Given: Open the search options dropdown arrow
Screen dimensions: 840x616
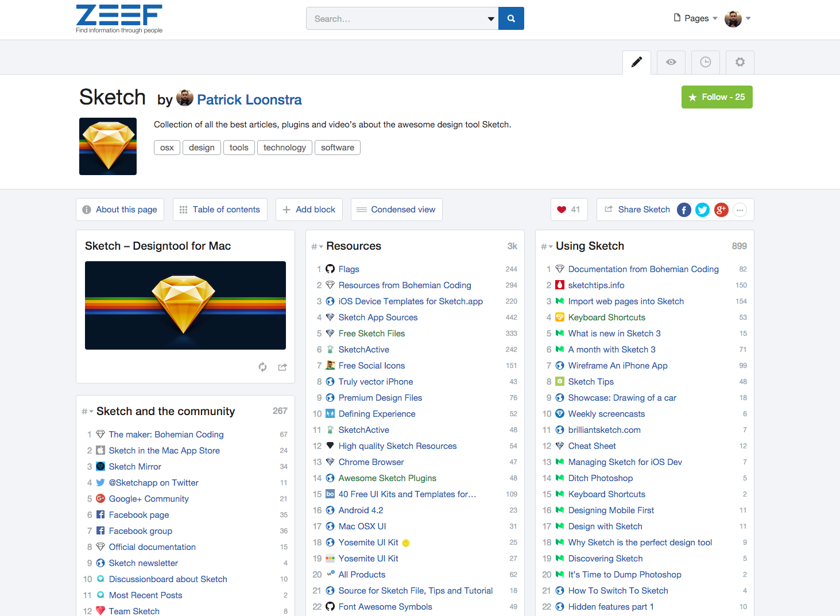Looking at the screenshot, I should point(491,19).
